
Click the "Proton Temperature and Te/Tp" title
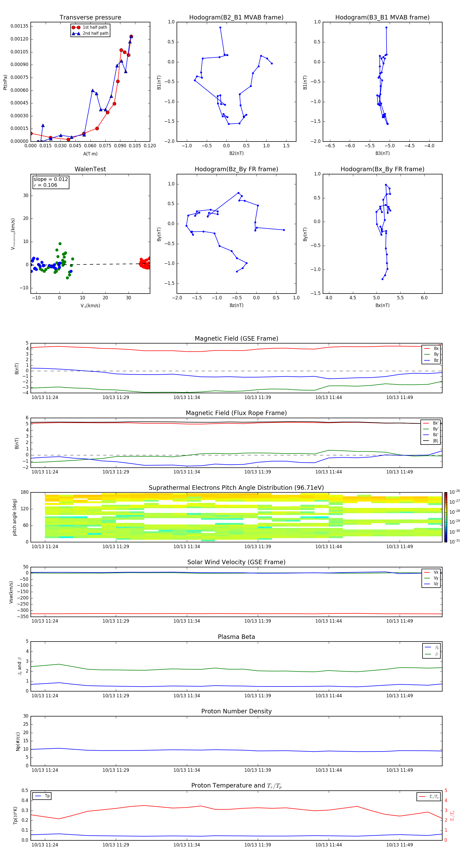[236, 785]
